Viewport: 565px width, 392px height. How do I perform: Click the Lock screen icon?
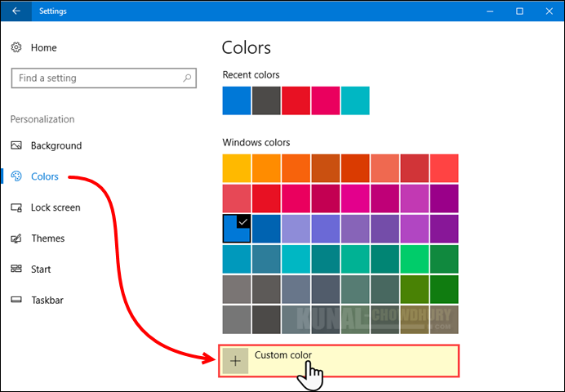16,207
